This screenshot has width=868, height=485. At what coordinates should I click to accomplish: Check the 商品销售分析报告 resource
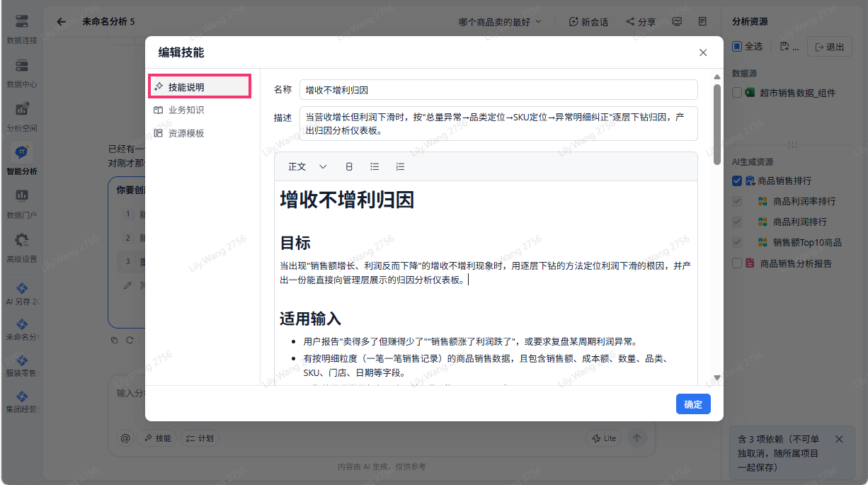737,263
